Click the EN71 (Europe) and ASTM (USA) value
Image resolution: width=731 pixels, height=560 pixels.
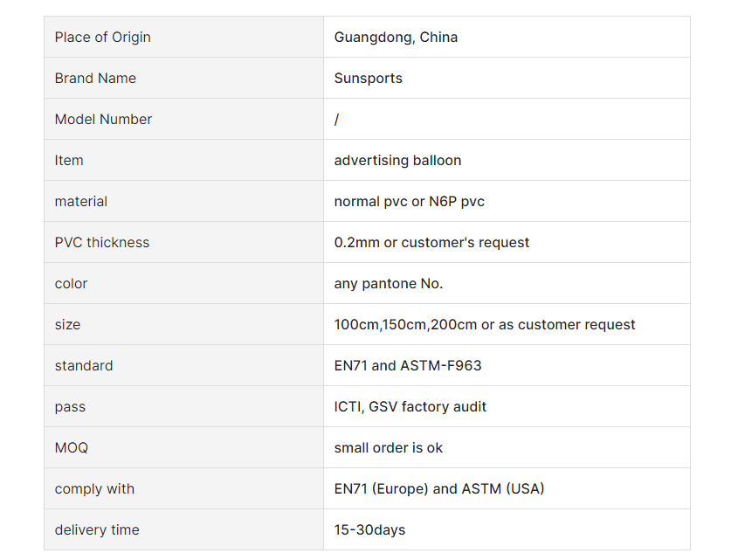pos(439,488)
